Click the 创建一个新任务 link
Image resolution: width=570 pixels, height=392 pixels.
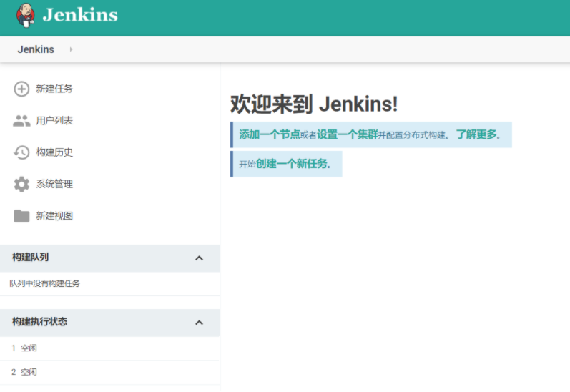(292, 164)
